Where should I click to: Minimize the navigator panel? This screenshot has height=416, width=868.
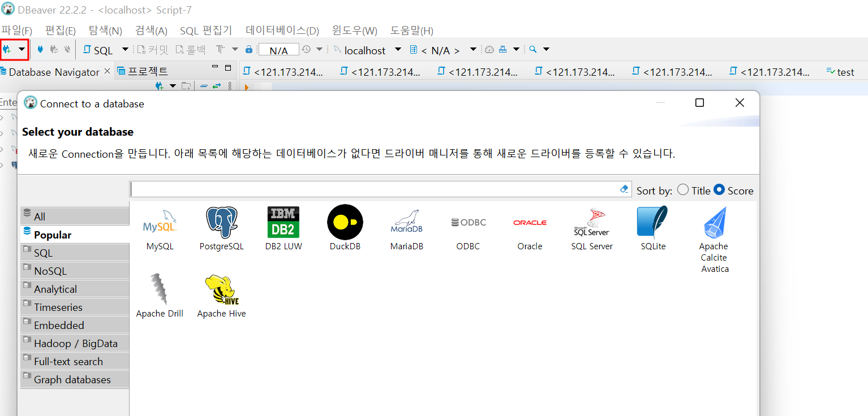(214, 67)
